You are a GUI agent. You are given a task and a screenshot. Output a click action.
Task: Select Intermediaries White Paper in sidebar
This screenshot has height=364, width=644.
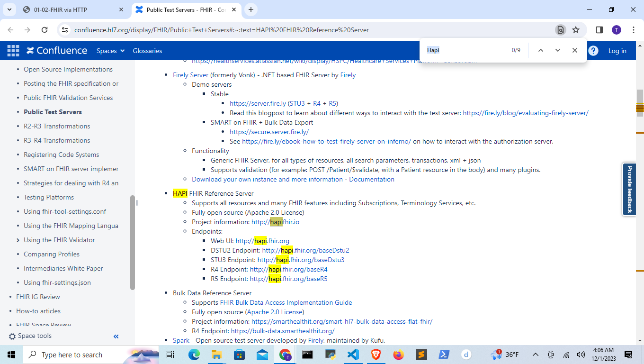pos(63,268)
